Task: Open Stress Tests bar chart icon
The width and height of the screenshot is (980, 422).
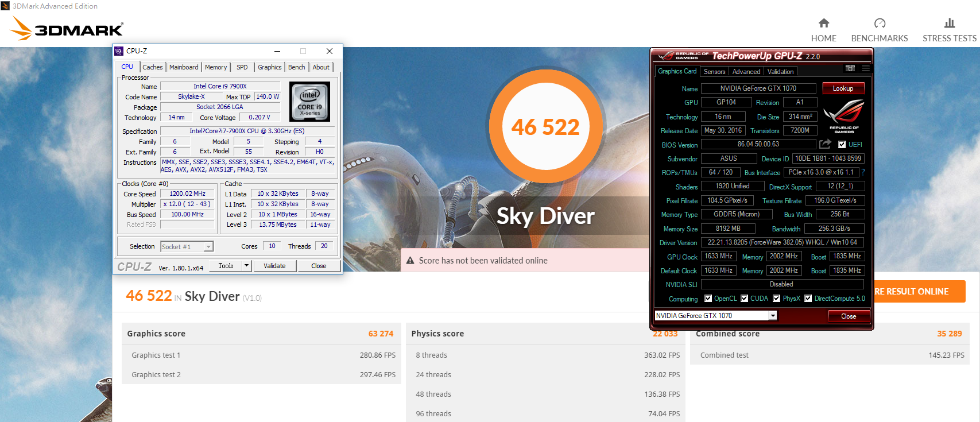Action: [x=950, y=24]
